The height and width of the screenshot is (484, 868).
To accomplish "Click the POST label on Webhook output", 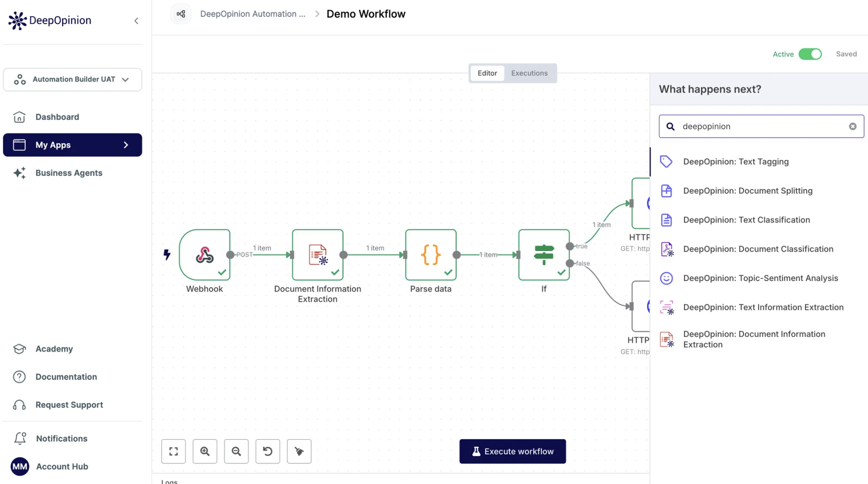I will pyautogui.click(x=244, y=255).
